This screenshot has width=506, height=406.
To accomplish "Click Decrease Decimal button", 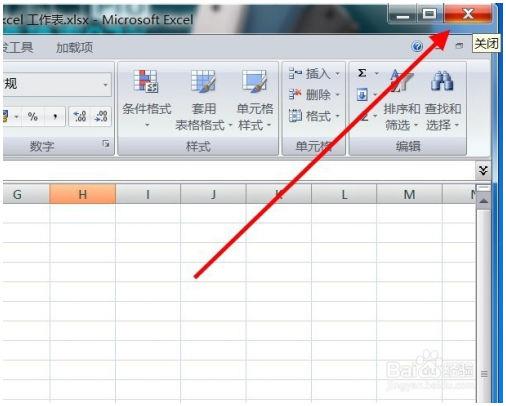I will 101,116.
